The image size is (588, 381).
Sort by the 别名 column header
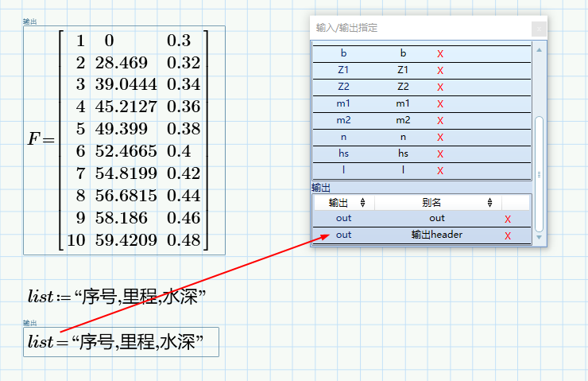point(437,203)
